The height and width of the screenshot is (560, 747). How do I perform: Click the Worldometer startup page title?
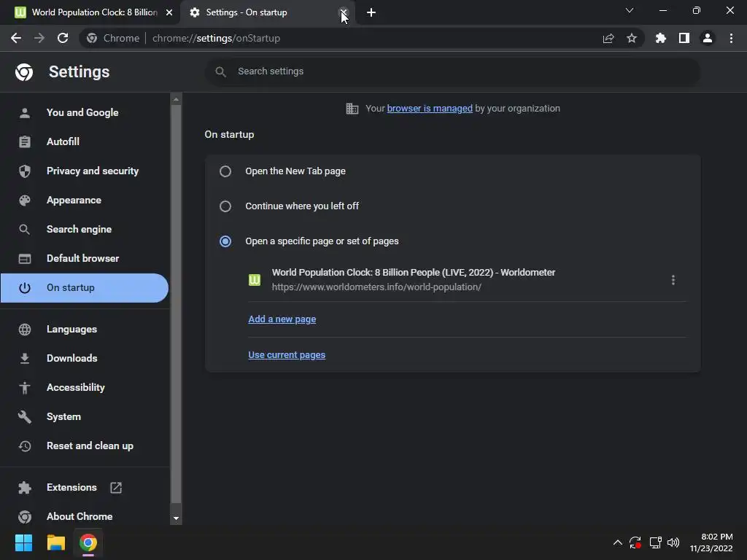click(x=414, y=273)
